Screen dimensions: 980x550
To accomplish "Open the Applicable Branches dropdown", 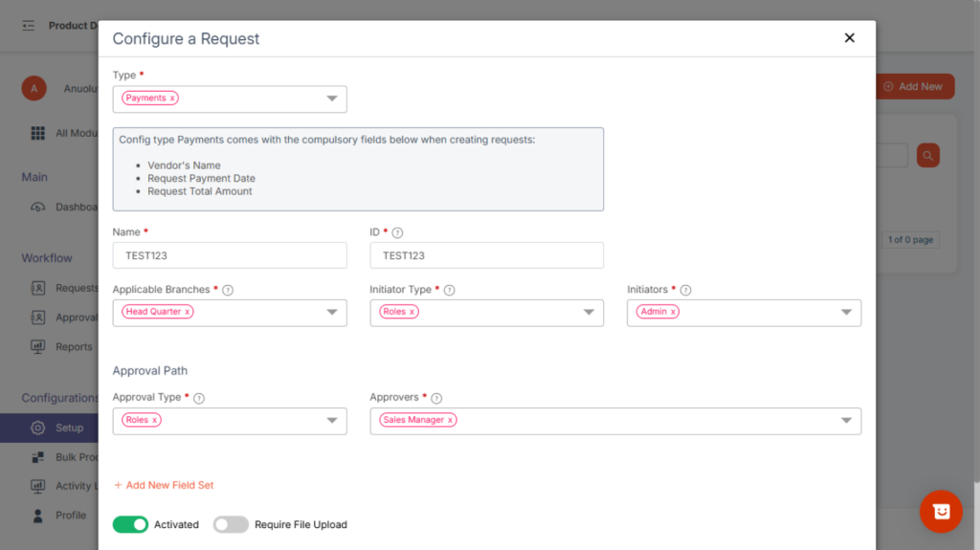I will tap(331, 312).
